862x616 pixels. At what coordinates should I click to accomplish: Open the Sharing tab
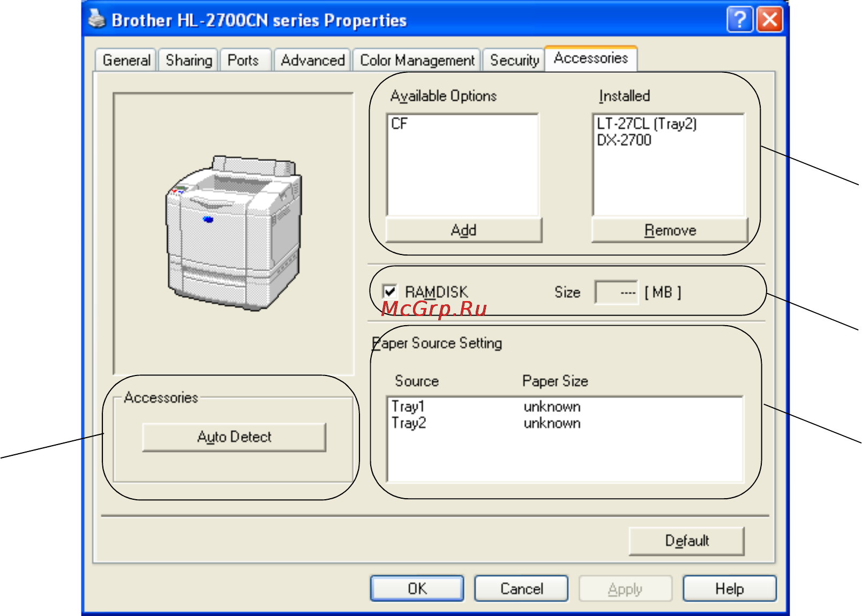pyautogui.click(x=189, y=60)
